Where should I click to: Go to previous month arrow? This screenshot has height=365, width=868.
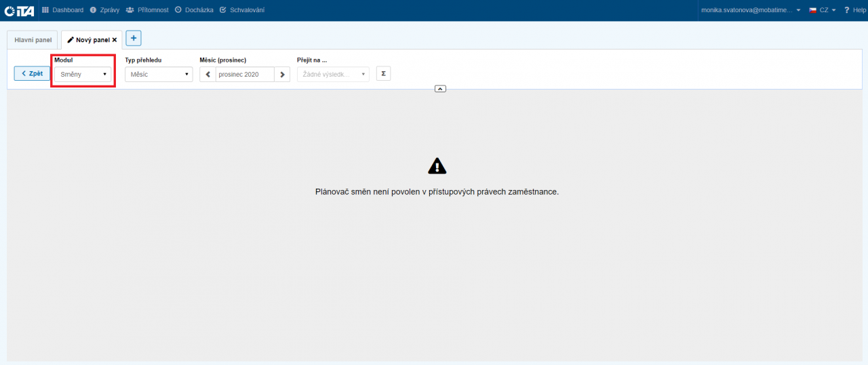(x=208, y=74)
